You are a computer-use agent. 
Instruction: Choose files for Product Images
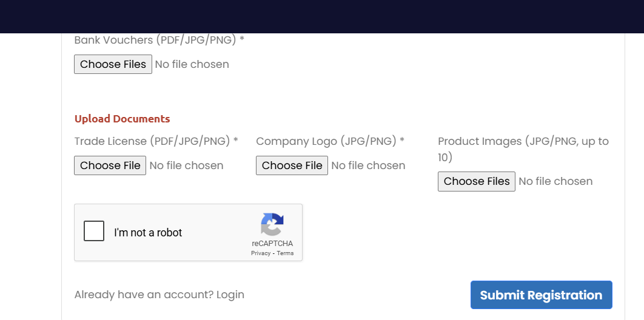(x=477, y=181)
